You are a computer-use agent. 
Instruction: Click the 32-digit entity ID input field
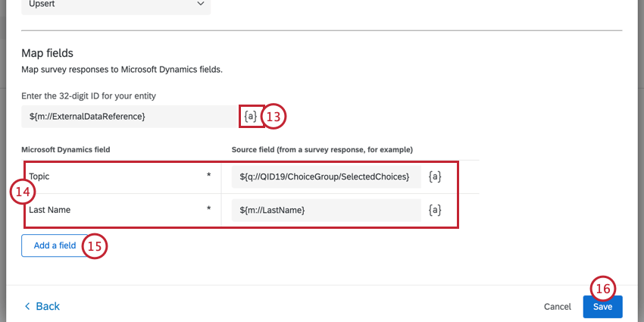click(129, 116)
